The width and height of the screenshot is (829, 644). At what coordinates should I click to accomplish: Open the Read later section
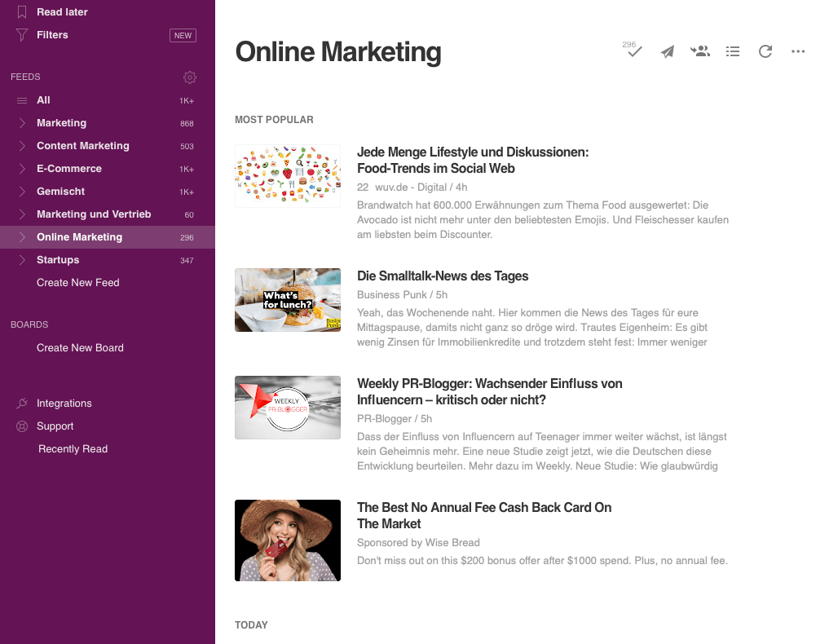62,11
